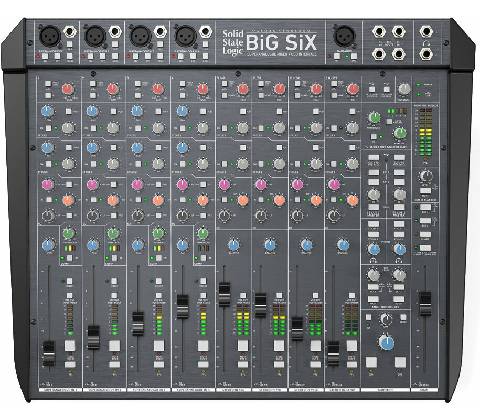Viewport: 480px width, 420px height.
Task: Select channel 1 XLR microphone input
Action: tap(50, 36)
